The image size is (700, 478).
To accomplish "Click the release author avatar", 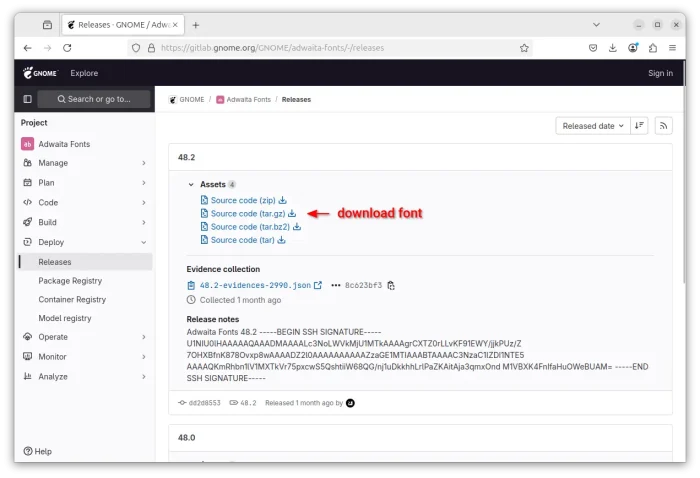I will click(350, 403).
